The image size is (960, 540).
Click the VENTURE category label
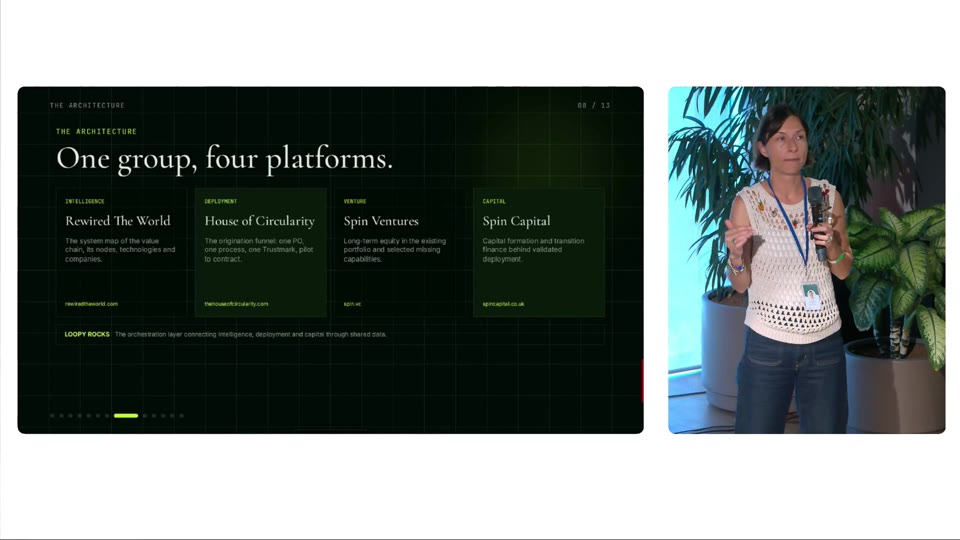[355, 201]
